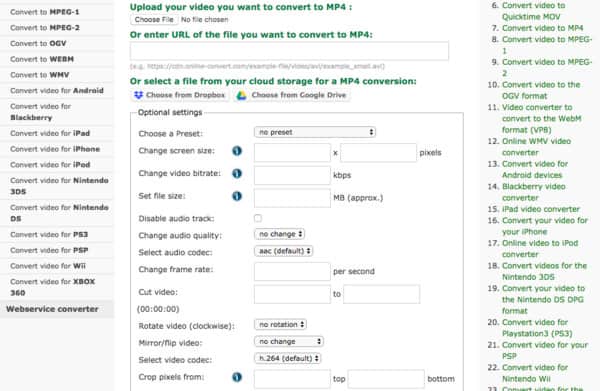This screenshot has width=600, height=391.
Task: Open info icon beside Change screen size
Action: [237, 151]
